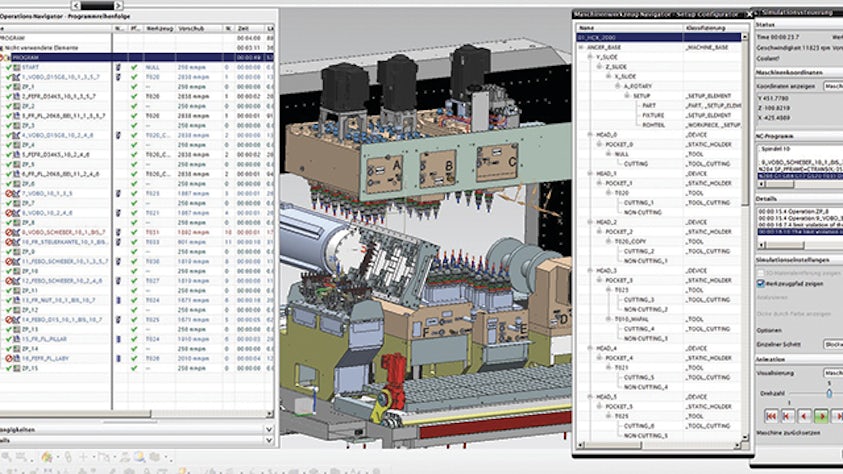Expand the collapsed panel above Details in Operations Navigator
Viewport: 843px width, 474px height.
tap(269, 429)
